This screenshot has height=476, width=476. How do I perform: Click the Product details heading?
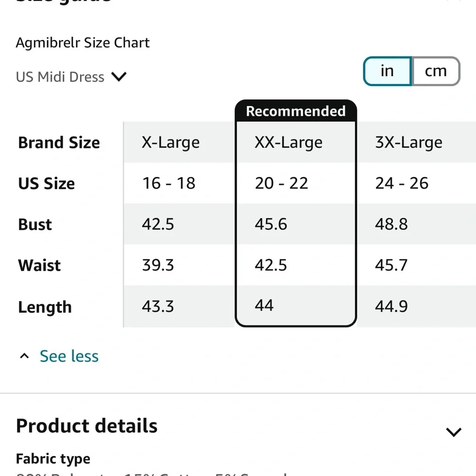87,426
